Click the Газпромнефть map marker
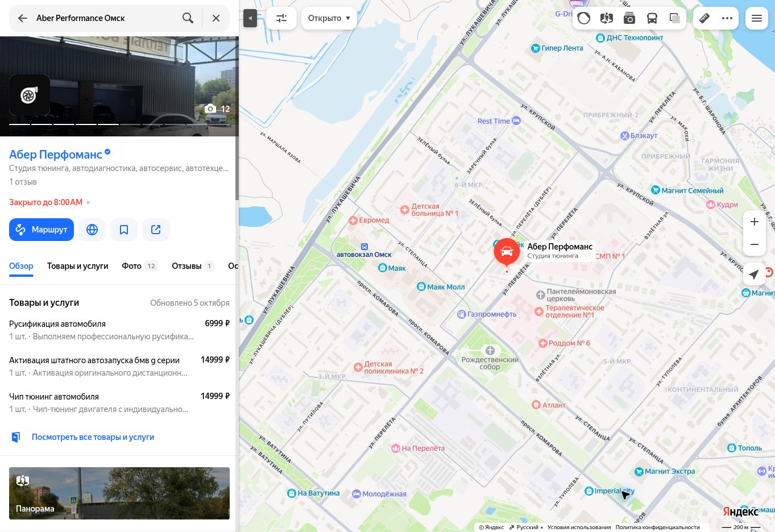775x532 pixels. coord(487,314)
